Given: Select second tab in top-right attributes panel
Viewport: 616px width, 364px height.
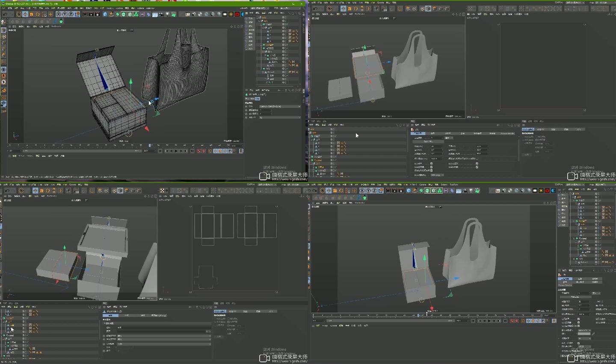Looking at the screenshot, I should click(432, 133).
